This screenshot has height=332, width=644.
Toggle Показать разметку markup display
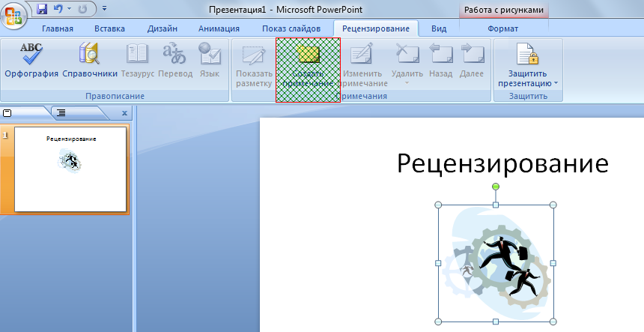click(255, 65)
